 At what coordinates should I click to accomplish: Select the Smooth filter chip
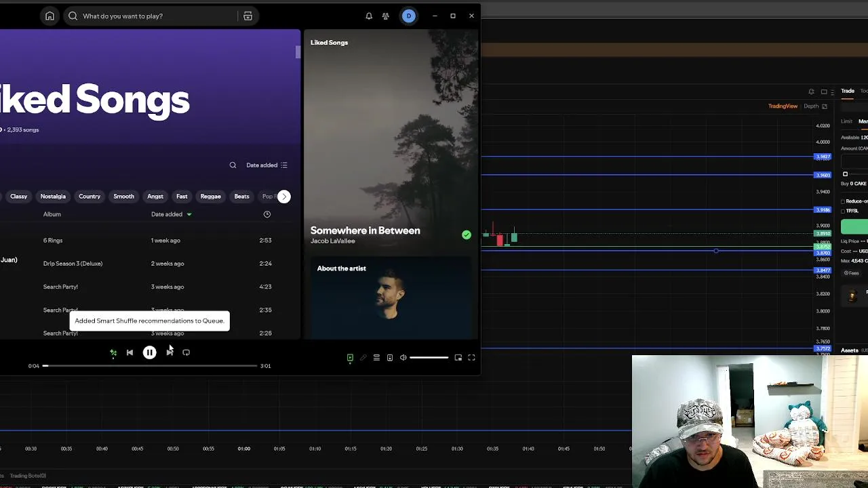tap(123, 197)
